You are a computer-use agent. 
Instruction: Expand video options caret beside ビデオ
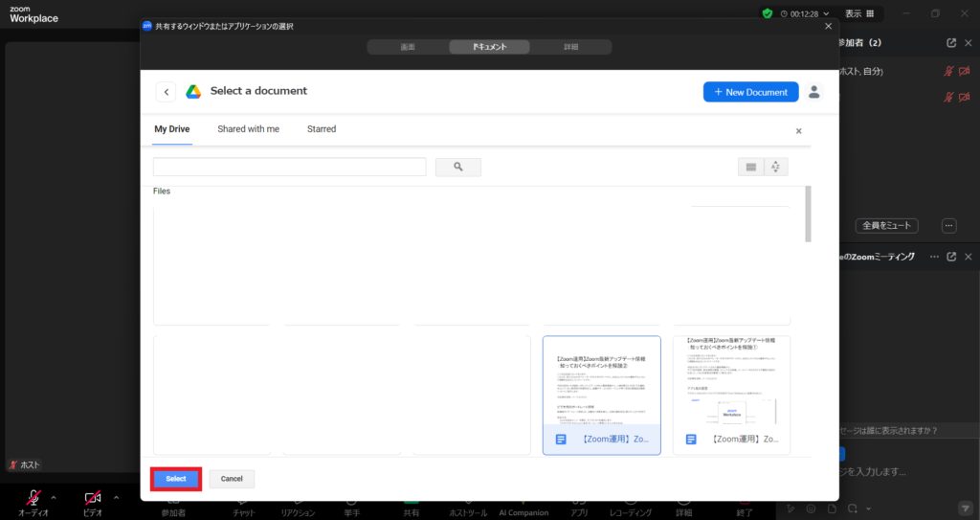point(116,497)
